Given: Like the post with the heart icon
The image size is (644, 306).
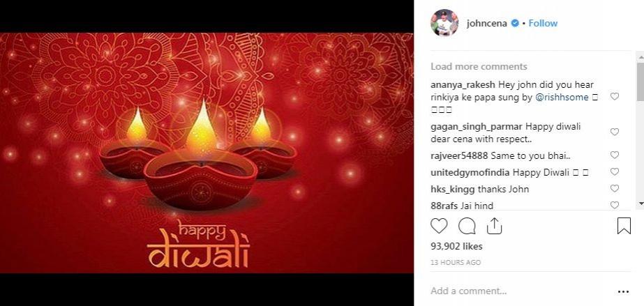Looking at the screenshot, I should pyautogui.click(x=439, y=226).
